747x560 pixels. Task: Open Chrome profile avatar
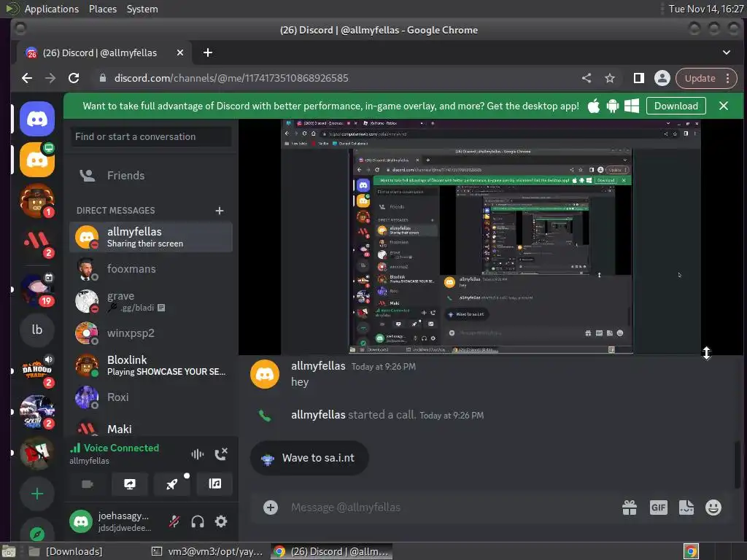pyautogui.click(x=662, y=78)
